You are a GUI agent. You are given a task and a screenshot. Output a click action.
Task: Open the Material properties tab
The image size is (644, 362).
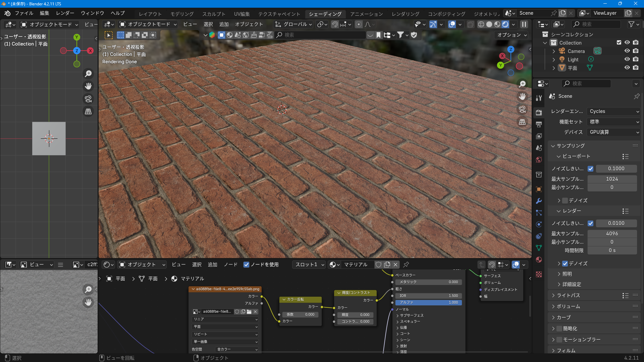[x=539, y=259]
